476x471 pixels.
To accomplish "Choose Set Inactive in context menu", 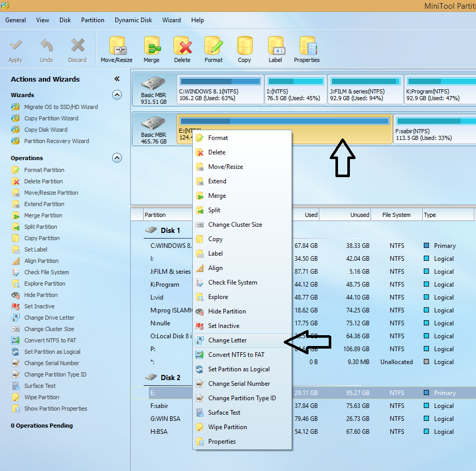I will tap(242, 326).
